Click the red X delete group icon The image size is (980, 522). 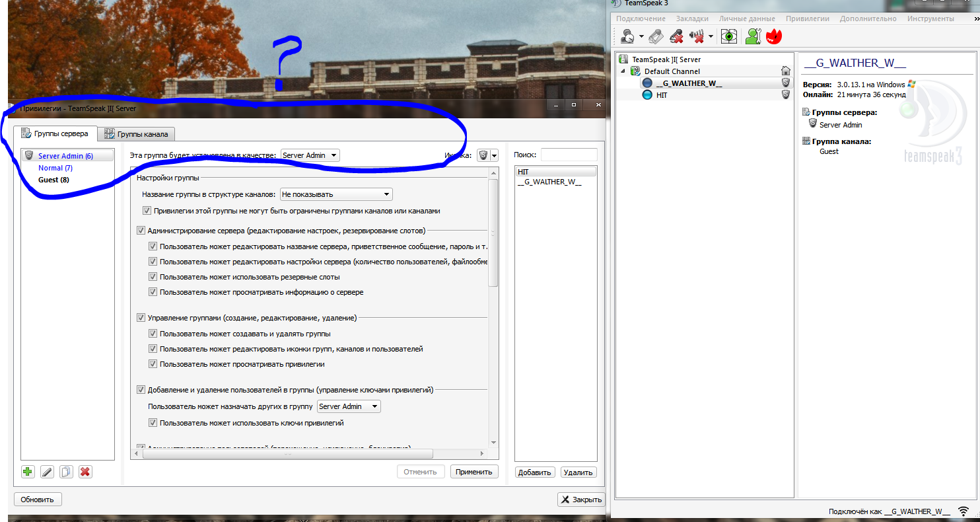[x=85, y=472]
